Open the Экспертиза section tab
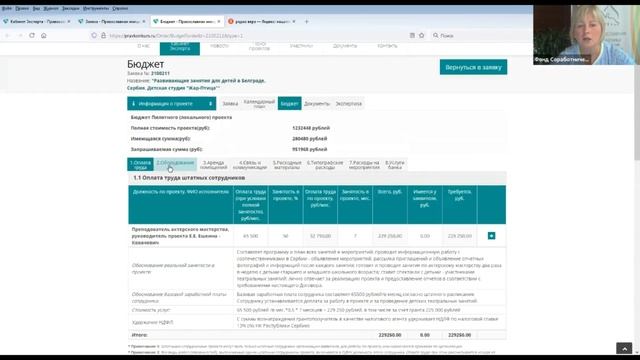The width and height of the screenshot is (640, 360). (349, 104)
